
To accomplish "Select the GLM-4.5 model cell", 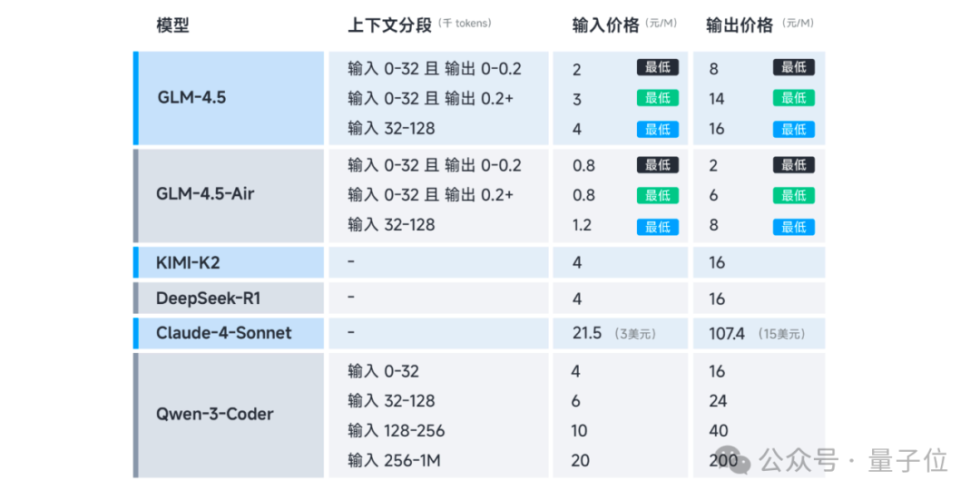I will coord(229,98).
